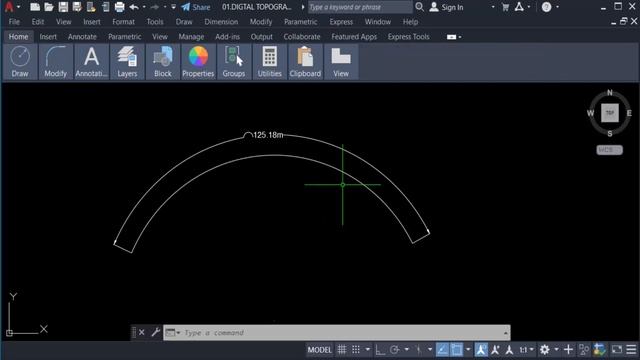The height and width of the screenshot is (360, 640).
Task: Open the Autodesk App Store cart
Action: click(505, 7)
